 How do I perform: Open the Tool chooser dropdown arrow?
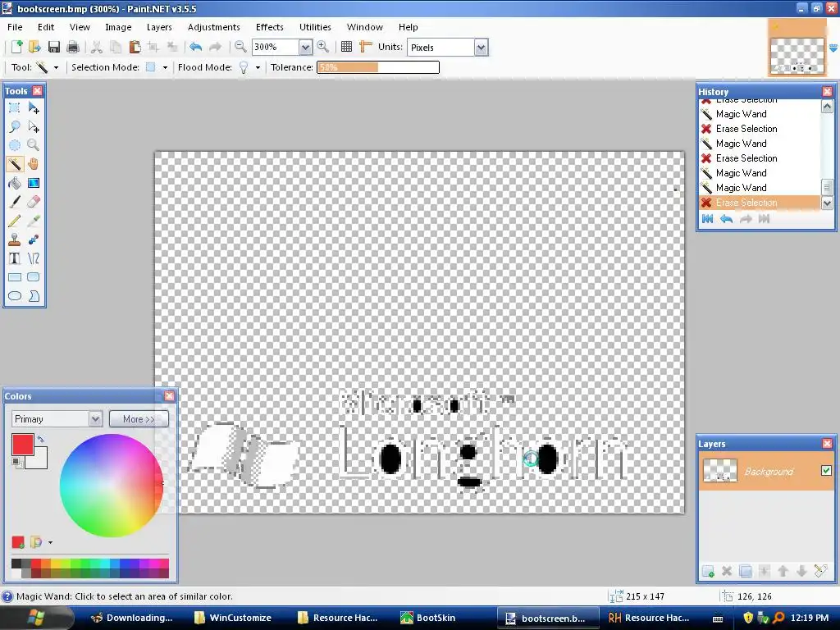[56, 67]
